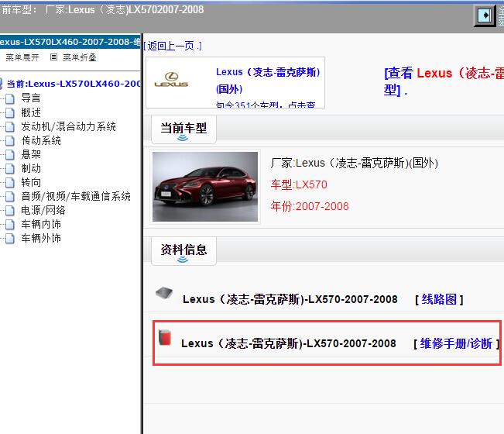Viewport: 504px width, 434px height.
Task: Click the page icon beside 车辆外饰
Action: (x=10, y=239)
